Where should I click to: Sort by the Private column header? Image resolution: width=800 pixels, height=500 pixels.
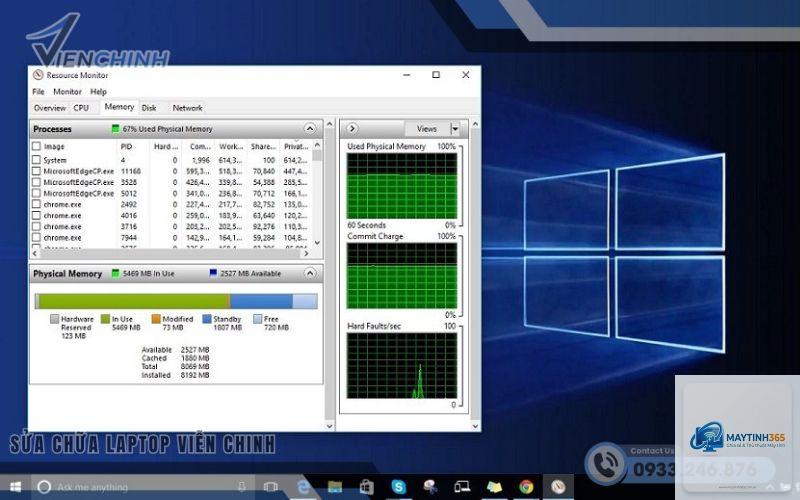tap(296, 146)
